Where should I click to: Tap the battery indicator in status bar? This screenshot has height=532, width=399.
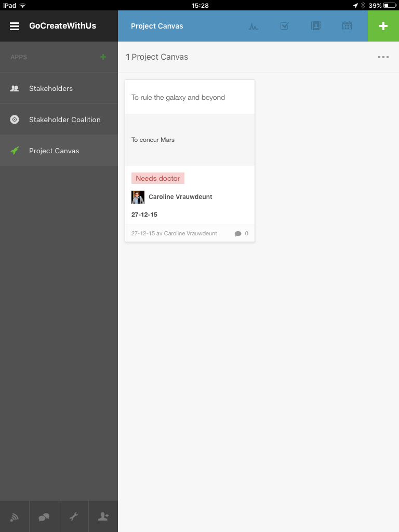(x=390, y=5)
